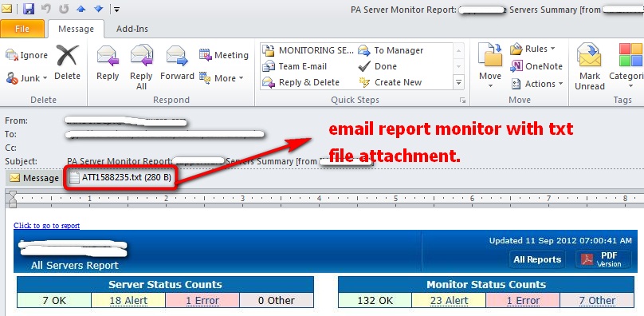Screen dimensions: 644x316
Task: Open the File tab
Action: click(x=22, y=29)
